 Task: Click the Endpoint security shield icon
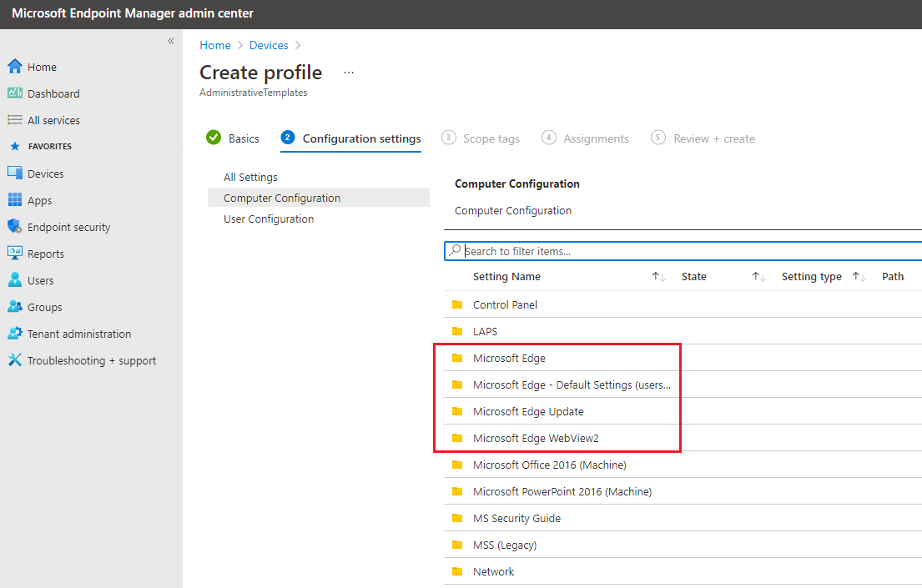point(15,226)
